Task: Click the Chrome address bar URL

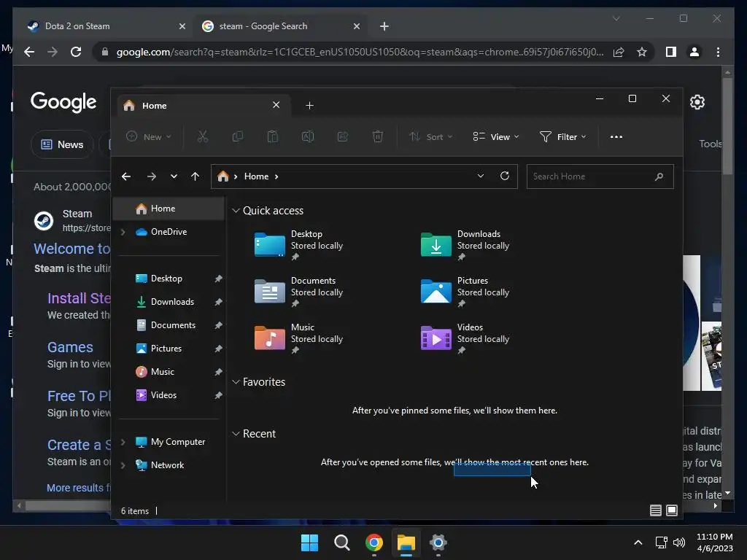Action: [x=360, y=52]
